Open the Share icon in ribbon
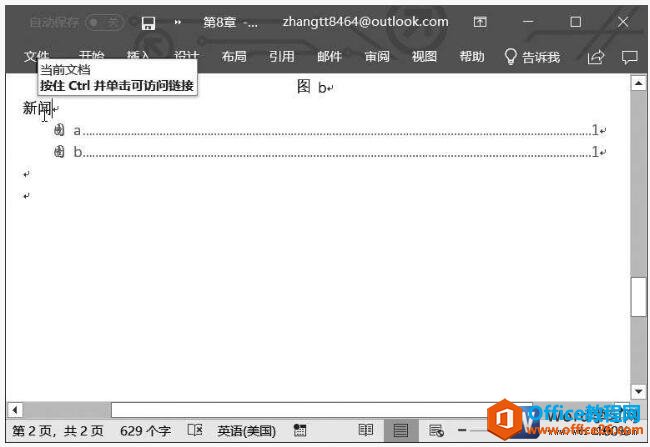The image size is (650, 447). pos(596,57)
